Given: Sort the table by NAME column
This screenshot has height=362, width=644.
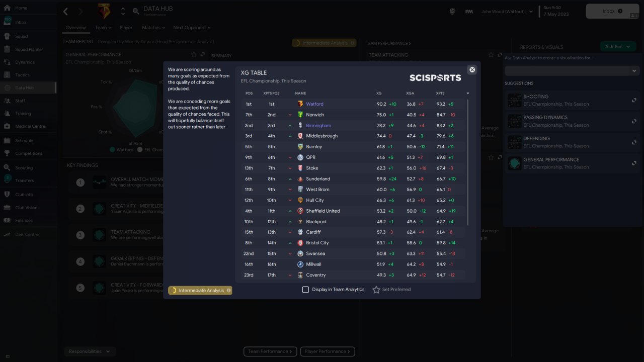Looking at the screenshot, I should tap(300, 94).
